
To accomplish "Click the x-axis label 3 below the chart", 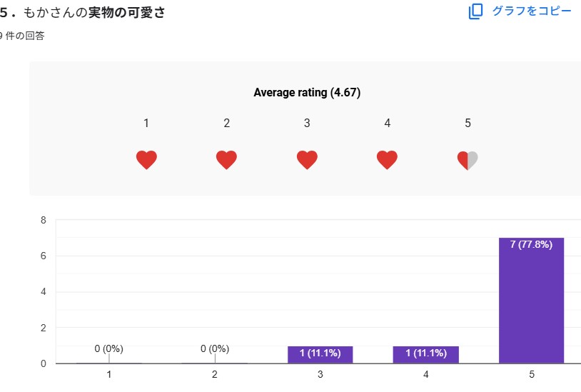I will coord(320,374).
